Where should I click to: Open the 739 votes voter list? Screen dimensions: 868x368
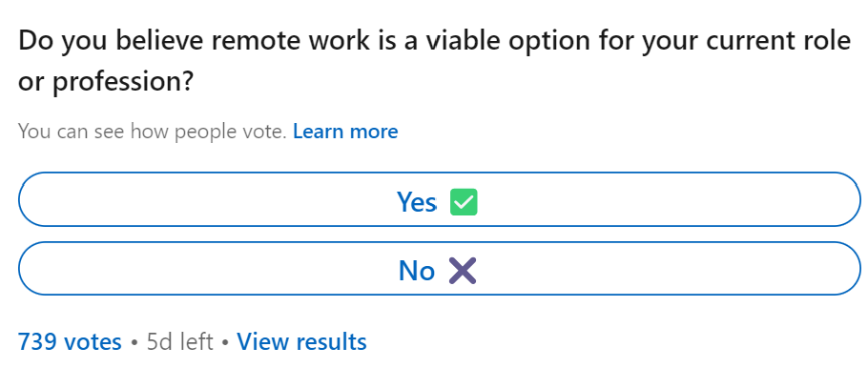pos(70,341)
